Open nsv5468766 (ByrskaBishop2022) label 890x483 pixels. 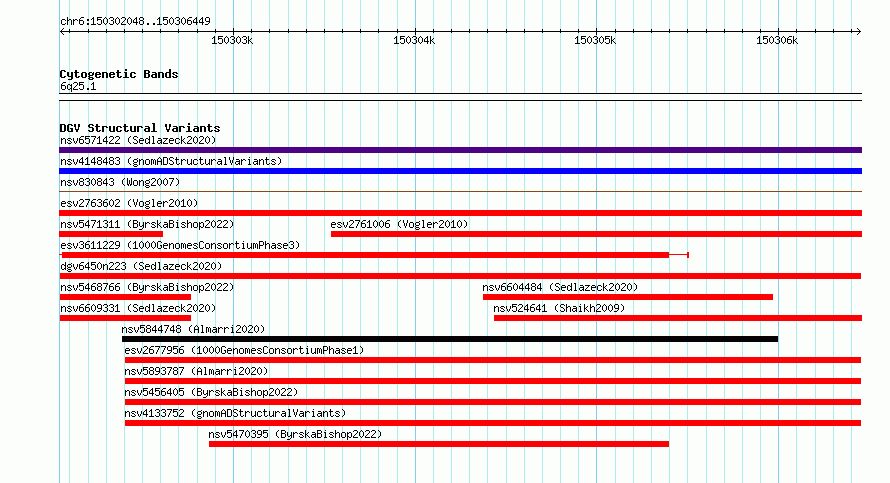pyautogui.click(x=147, y=287)
